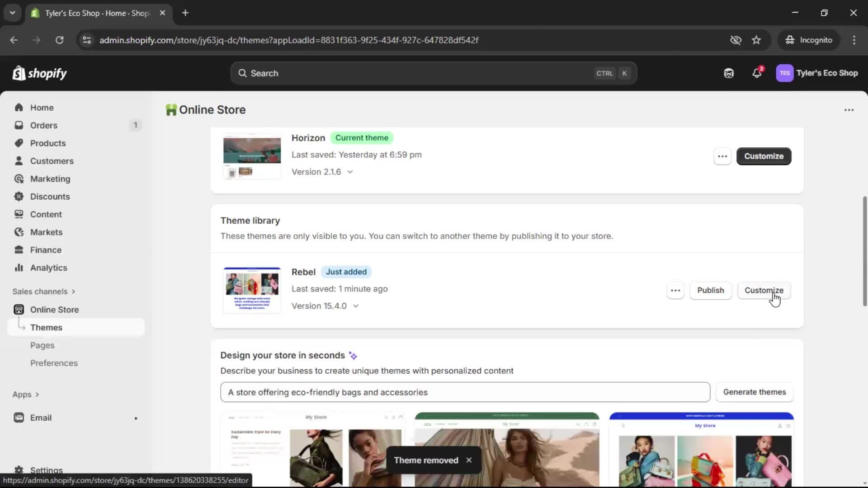Expand the Rebel Version 15.4.0 dropdown

355,306
